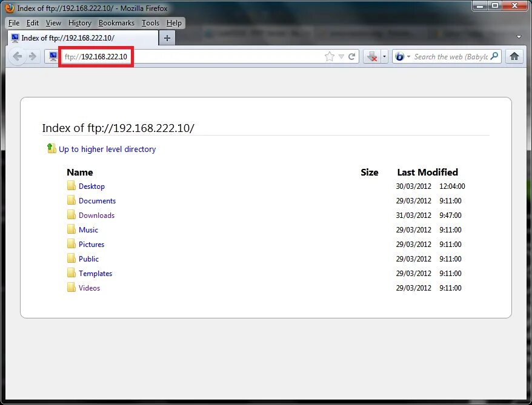
Task: Follow Up to higher level directory link
Action: 107,149
